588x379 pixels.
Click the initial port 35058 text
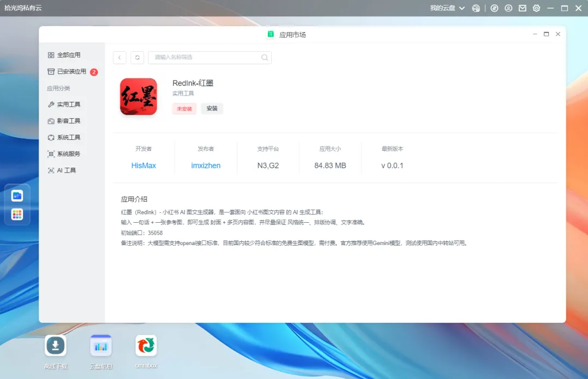point(142,233)
